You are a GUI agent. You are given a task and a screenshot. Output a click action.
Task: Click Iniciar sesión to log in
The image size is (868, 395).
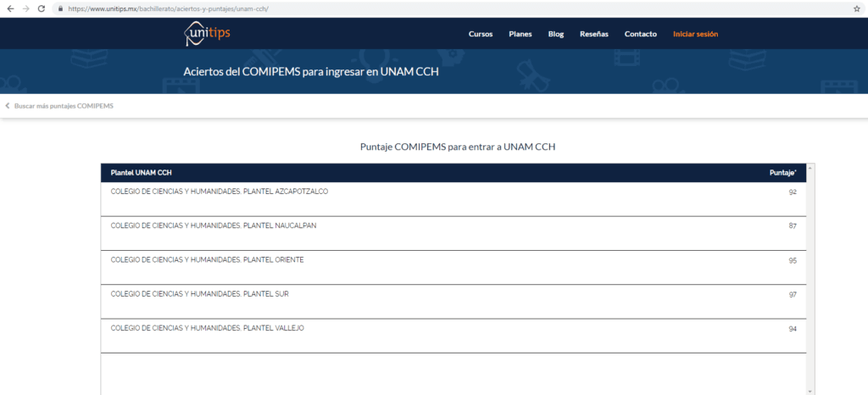[695, 34]
